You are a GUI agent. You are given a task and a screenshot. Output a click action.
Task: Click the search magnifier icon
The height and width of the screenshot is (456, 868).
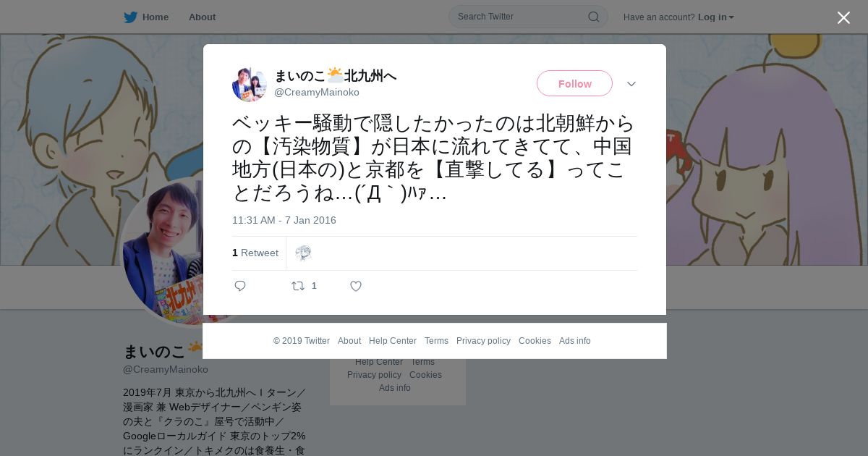pyautogui.click(x=593, y=17)
